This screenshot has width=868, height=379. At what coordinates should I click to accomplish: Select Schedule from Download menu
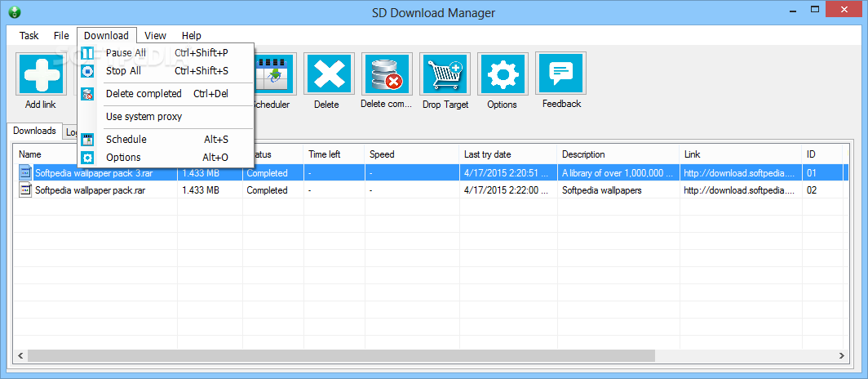pyautogui.click(x=166, y=139)
